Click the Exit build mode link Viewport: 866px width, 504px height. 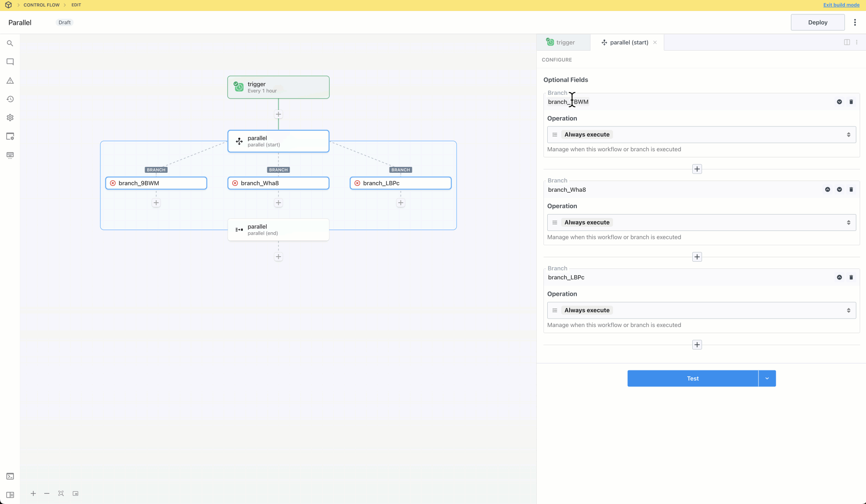[841, 5]
